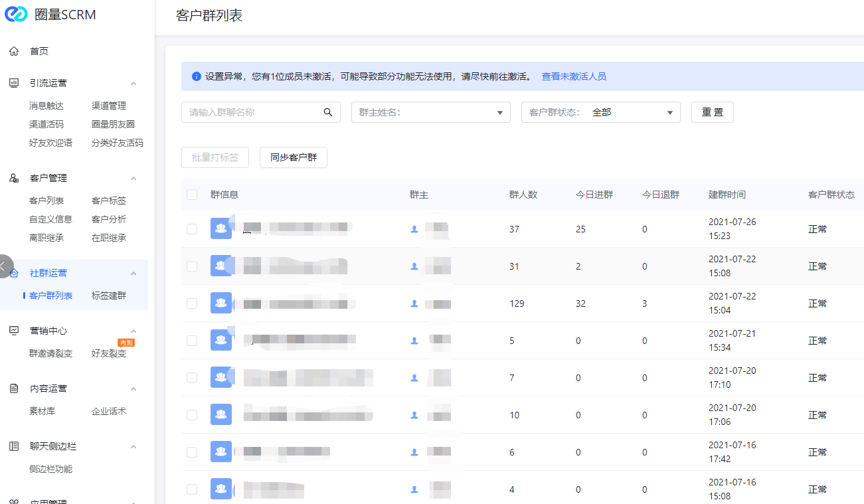Open the 客户群状态 dropdown
Viewport: 864px width, 504px height.
600,112
